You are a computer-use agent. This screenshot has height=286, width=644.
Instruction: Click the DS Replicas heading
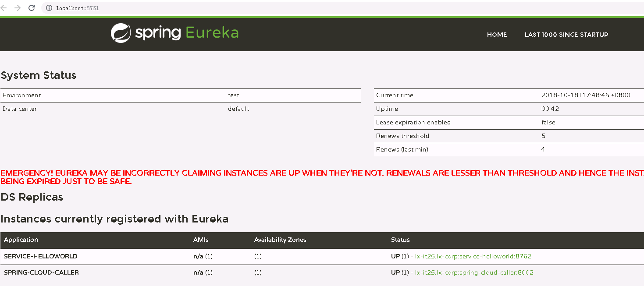click(x=32, y=197)
